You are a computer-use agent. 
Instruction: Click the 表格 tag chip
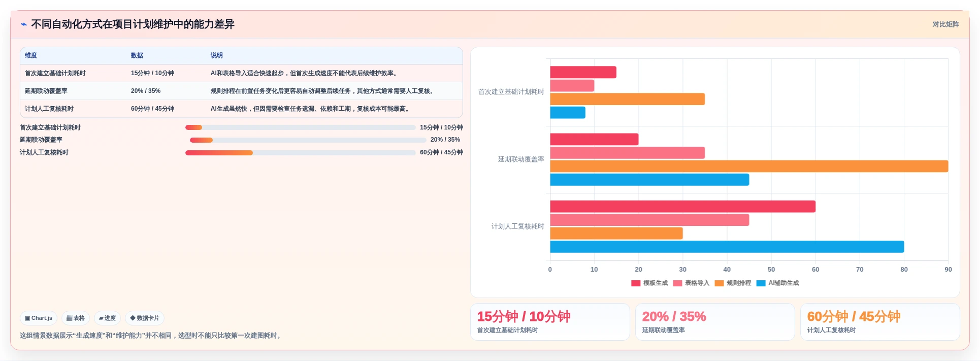click(x=76, y=318)
